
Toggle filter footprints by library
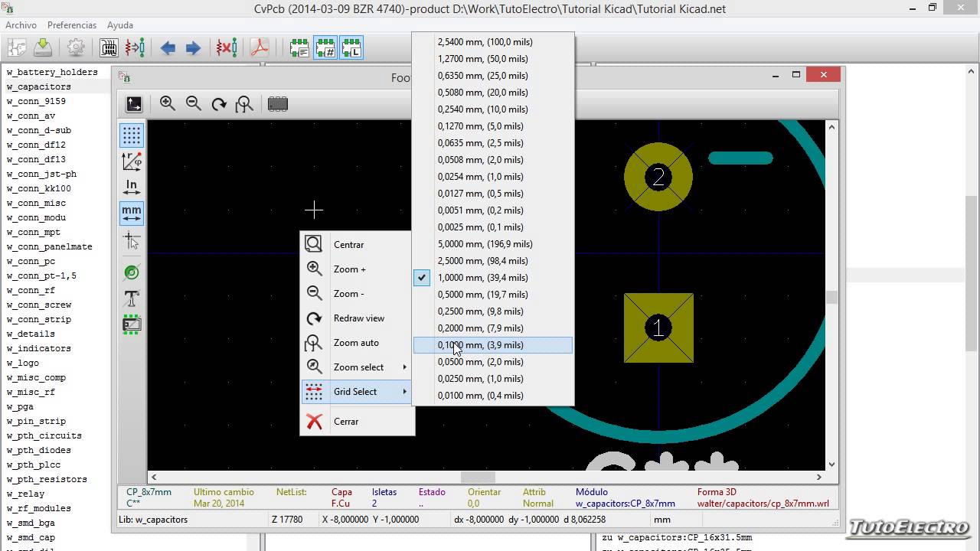click(351, 48)
